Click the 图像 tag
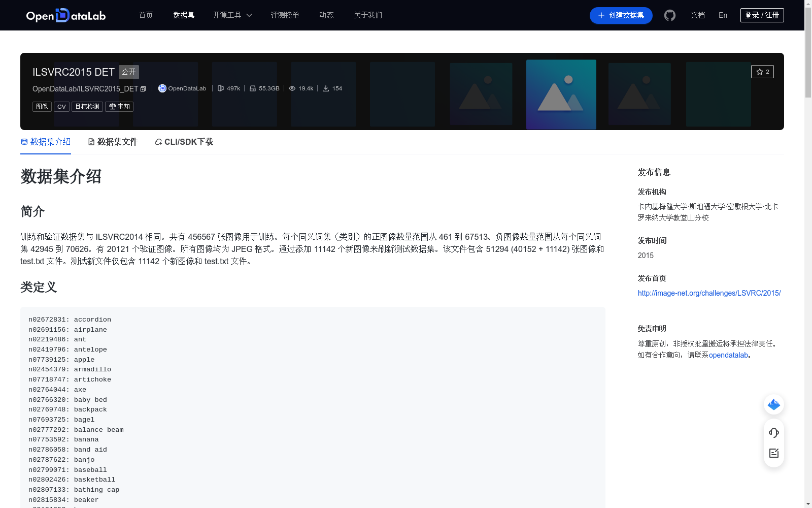Viewport: 812px width, 508px height. pyautogui.click(x=42, y=107)
